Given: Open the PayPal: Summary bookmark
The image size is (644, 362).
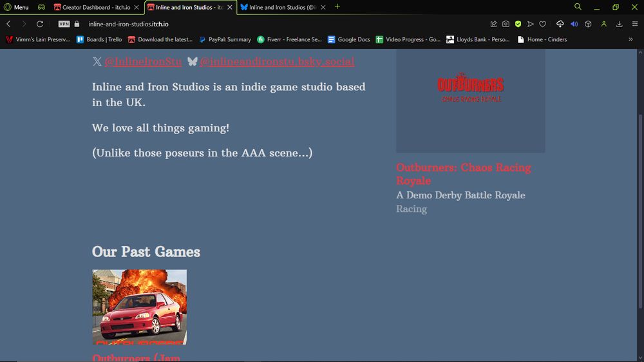Looking at the screenshot, I should point(225,39).
